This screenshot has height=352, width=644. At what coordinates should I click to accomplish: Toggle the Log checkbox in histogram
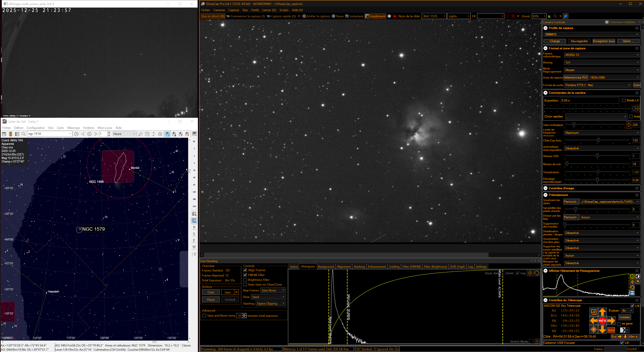point(518,273)
